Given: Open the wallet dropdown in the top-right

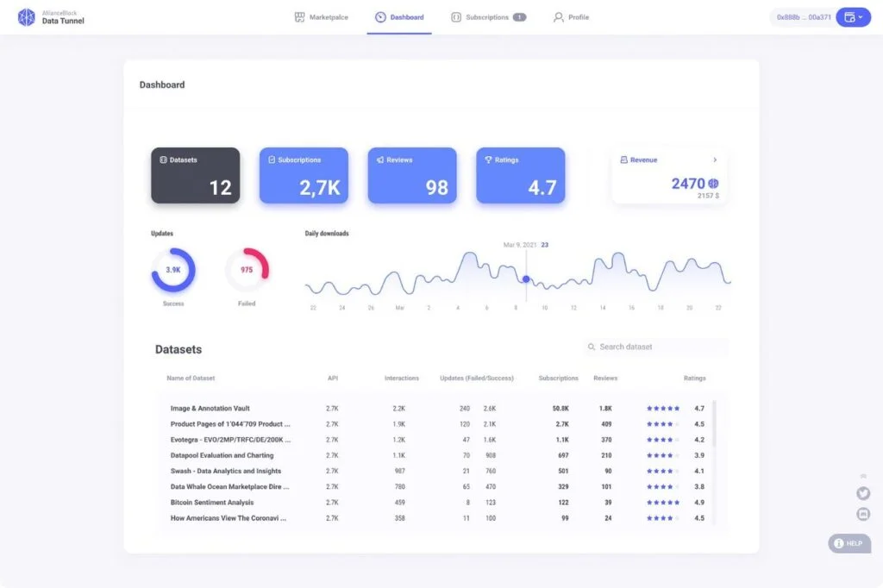Looking at the screenshot, I should pos(853,16).
